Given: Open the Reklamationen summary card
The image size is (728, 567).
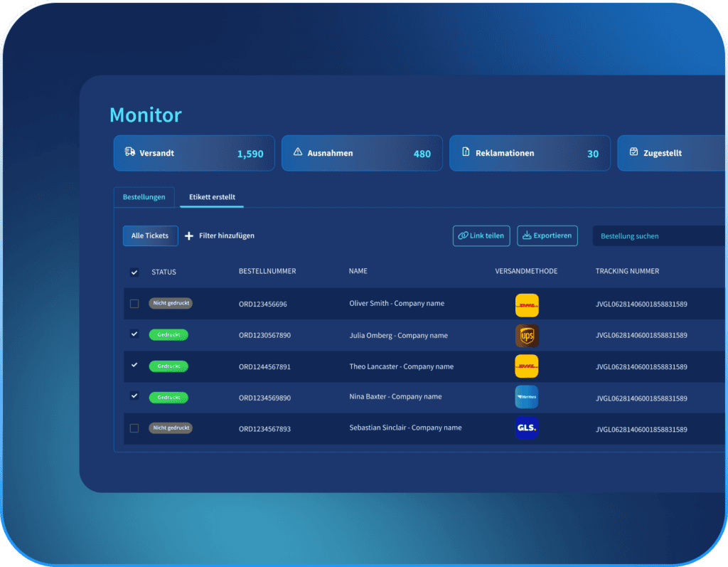Looking at the screenshot, I should [530, 153].
